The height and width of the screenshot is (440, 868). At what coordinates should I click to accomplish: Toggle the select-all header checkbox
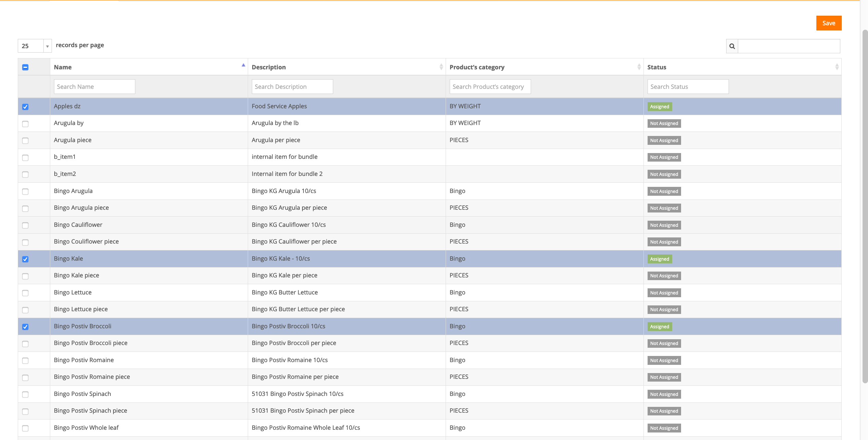[25, 67]
